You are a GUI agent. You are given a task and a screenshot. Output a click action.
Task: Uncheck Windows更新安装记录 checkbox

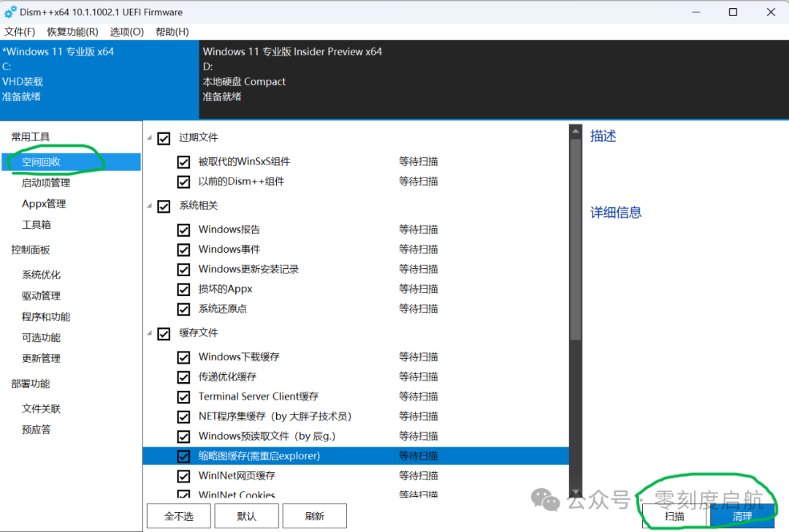(183, 270)
